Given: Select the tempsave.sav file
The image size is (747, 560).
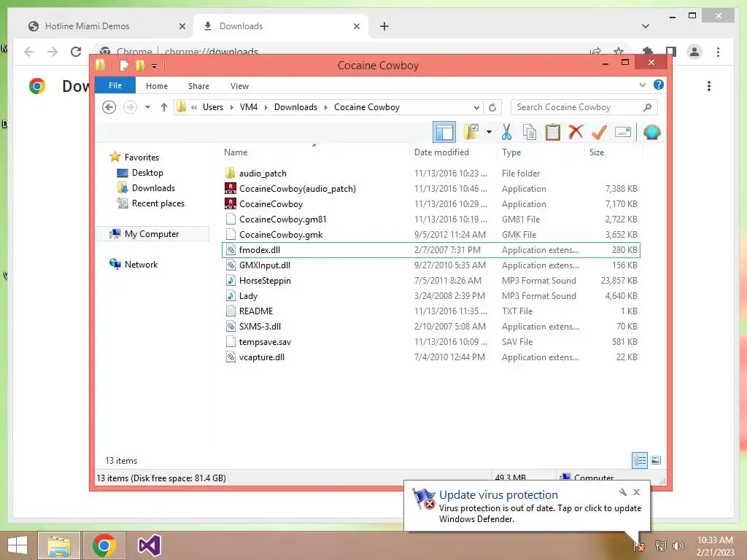Looking at the screenshot, I should coord(265,341).
